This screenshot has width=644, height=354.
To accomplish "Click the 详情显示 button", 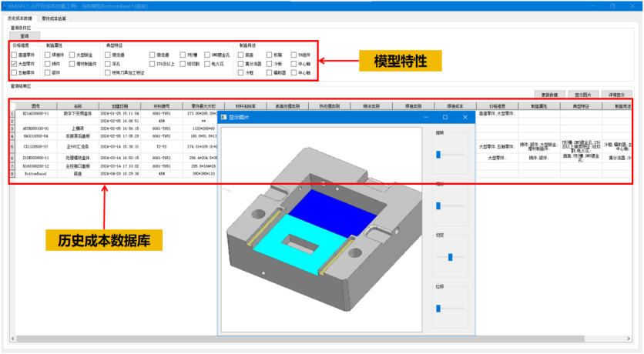I will click(614, 94).
